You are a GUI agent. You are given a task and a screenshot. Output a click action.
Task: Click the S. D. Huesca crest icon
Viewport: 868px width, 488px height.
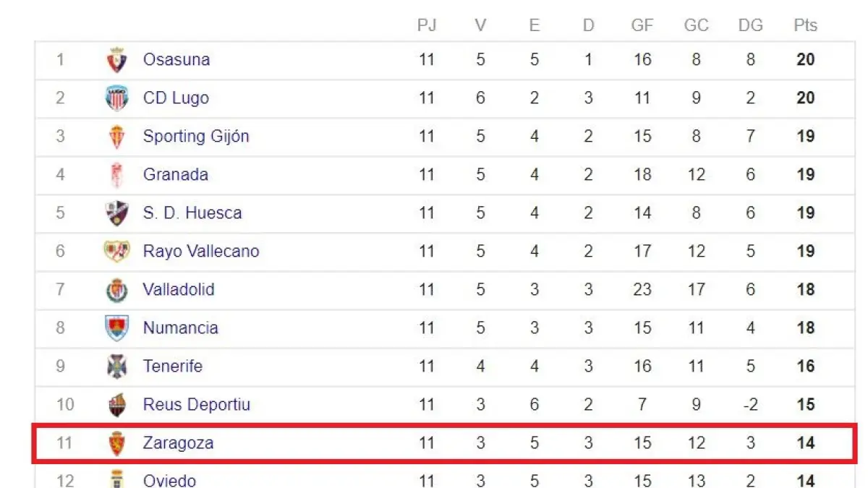point(116,213)
